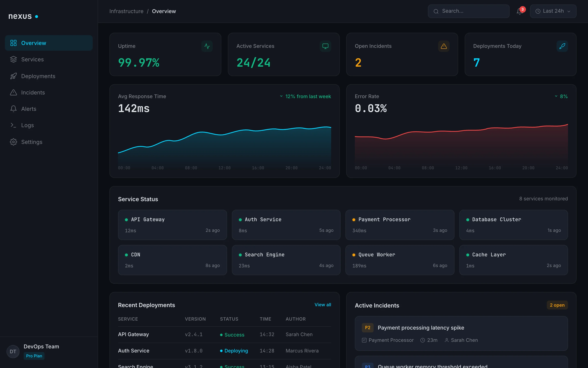Click version v2.4.1 in deployments table
Screen dimensions: 588x368
(194, 334)
